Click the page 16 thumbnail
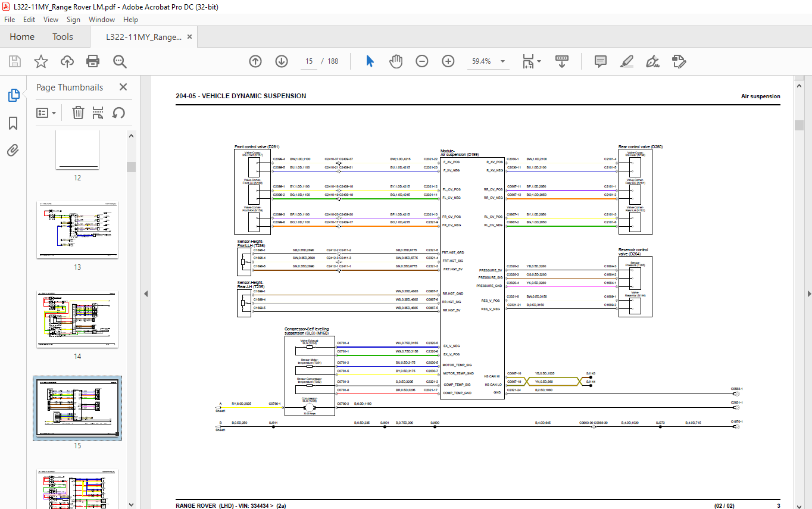This screenshot has width=812, height=509. 77,489
